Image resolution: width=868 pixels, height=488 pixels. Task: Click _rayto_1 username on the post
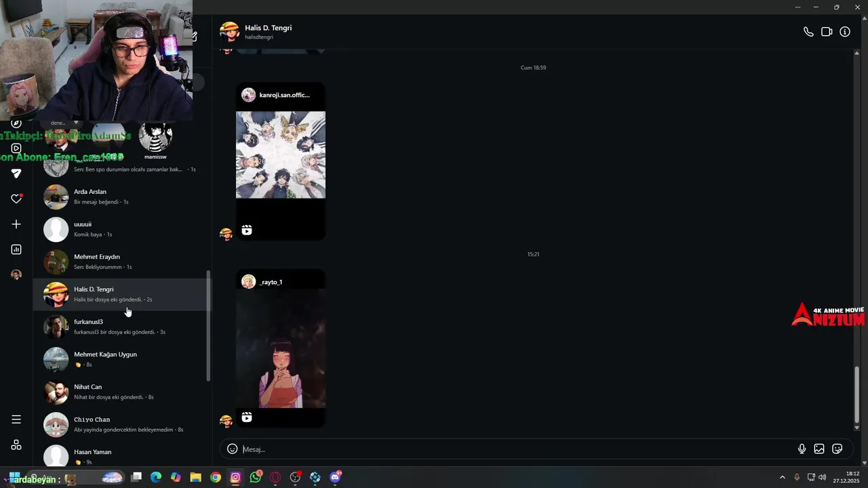tap(271, 282)
